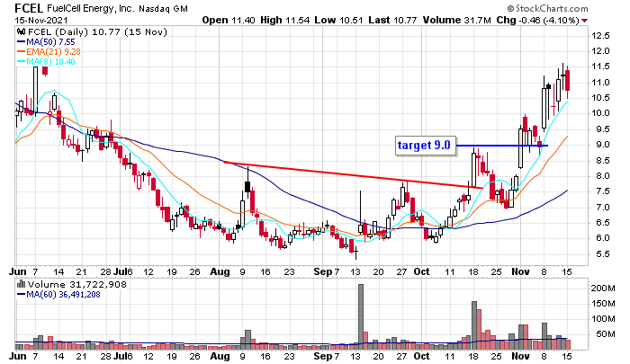This screenshot has height=364, width=630.
Task: Click the 50M volume axis label
Action: click(606, 334)
